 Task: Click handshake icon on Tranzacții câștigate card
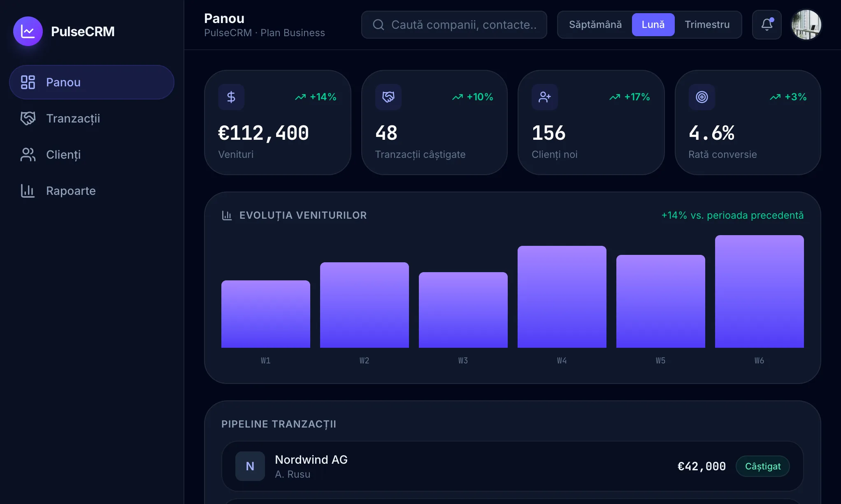[x=388, y=97]
